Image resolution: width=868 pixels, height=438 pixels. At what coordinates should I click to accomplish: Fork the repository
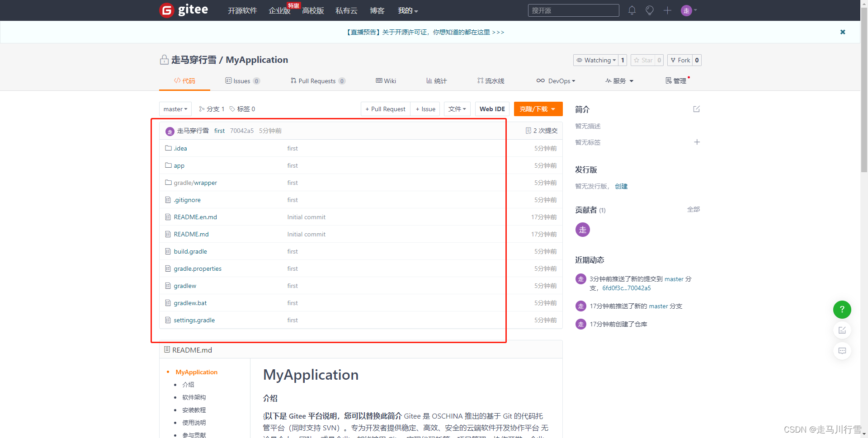pos(680,60)
